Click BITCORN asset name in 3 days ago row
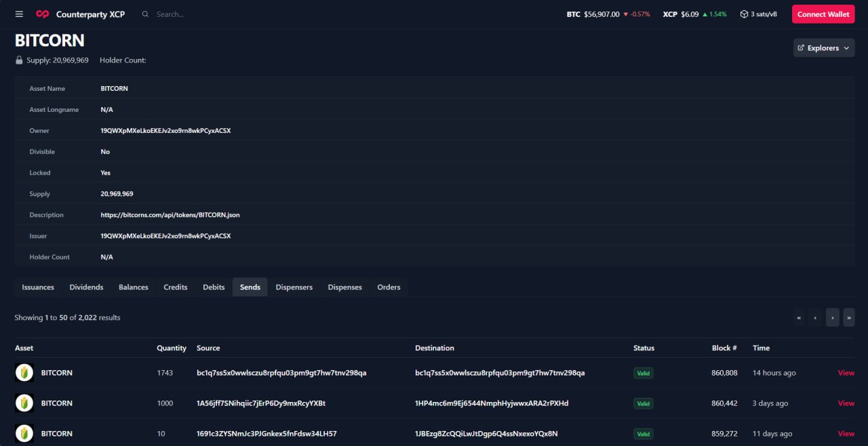 [x=57, y=403]
